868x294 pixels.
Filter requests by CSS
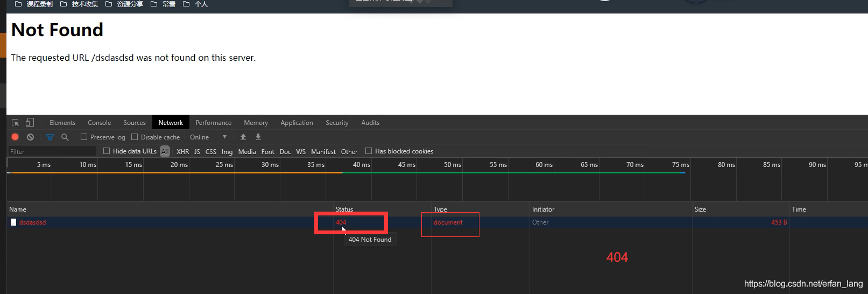tap(211, 152)
